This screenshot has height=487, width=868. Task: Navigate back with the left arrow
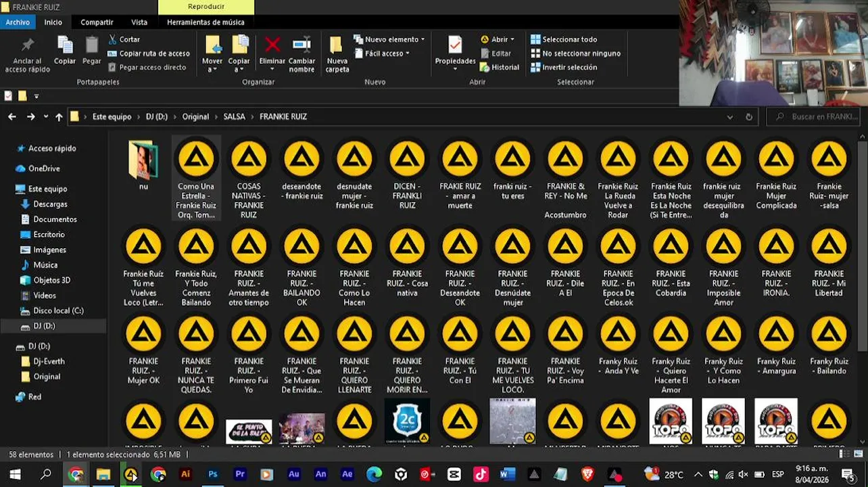(x=12, y=117)
